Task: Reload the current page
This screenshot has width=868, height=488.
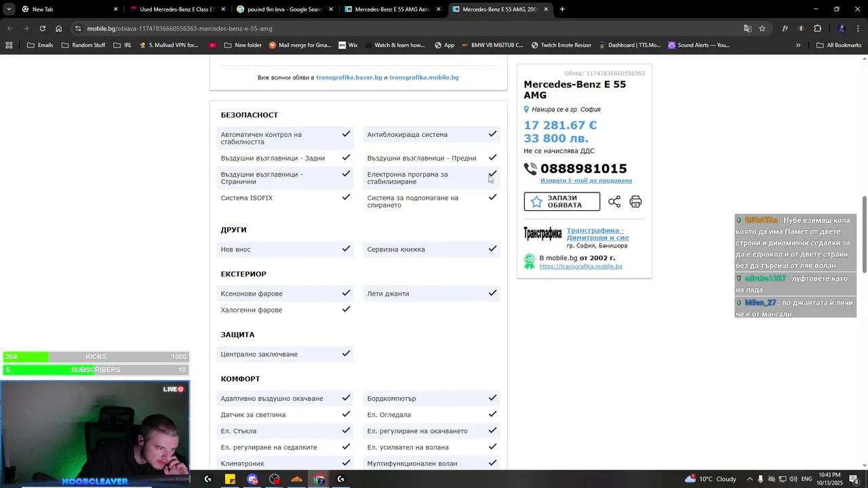Action: [x=42, y=28]
